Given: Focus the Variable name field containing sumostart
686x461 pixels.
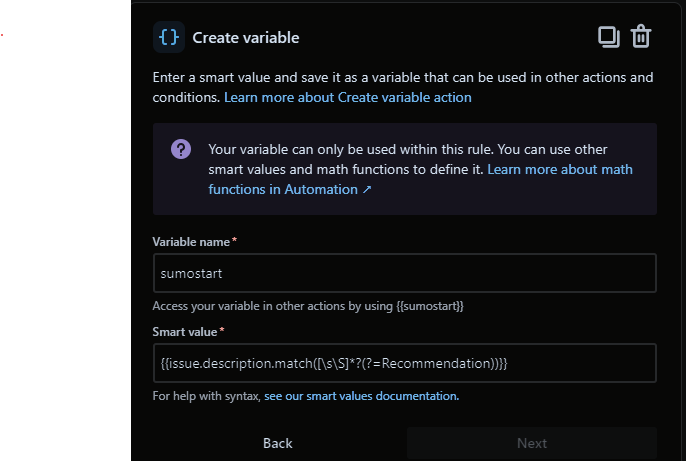Looking at the screenshot, I should coord(405,273).
